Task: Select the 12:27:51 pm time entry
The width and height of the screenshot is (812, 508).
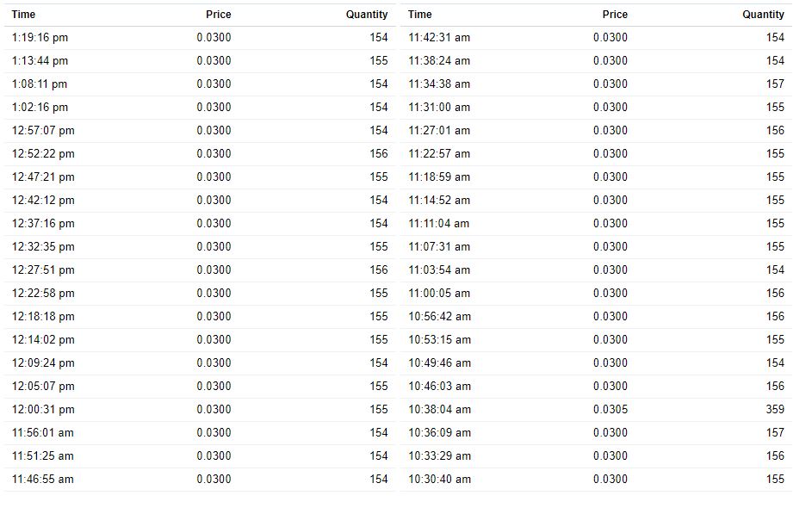Action: pyautogui.click(x=43, y=270)
